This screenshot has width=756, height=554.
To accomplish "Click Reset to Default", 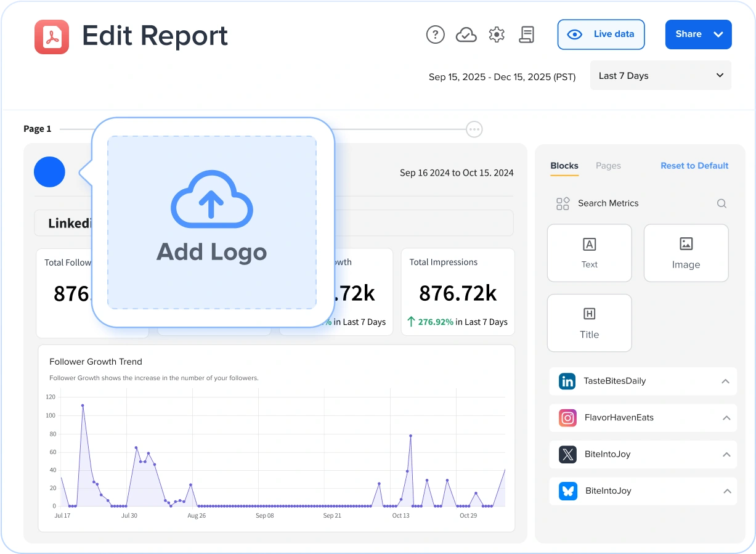I will [x=694, y=166].
